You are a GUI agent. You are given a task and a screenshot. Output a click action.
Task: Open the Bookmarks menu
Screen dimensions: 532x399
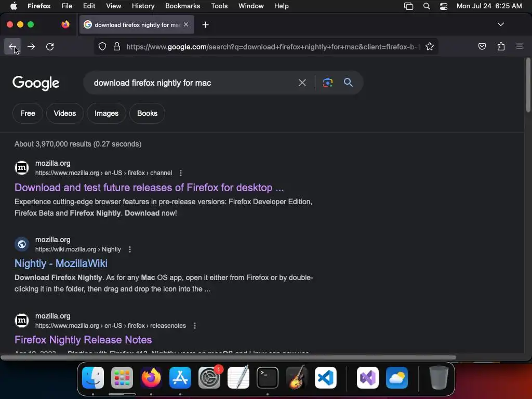click(x=182, y=6)
